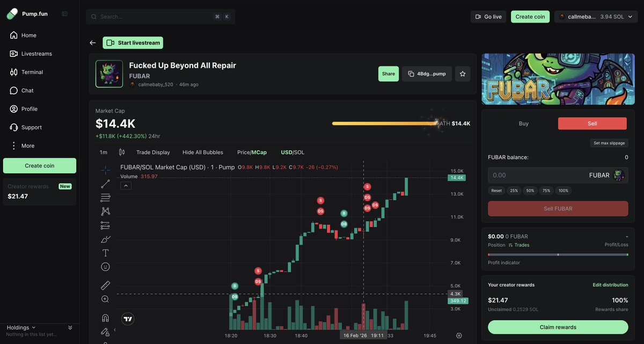Click the FUBAR amount input field
Image resolution: width=644 pixels, height=344 pixels.
558,175
